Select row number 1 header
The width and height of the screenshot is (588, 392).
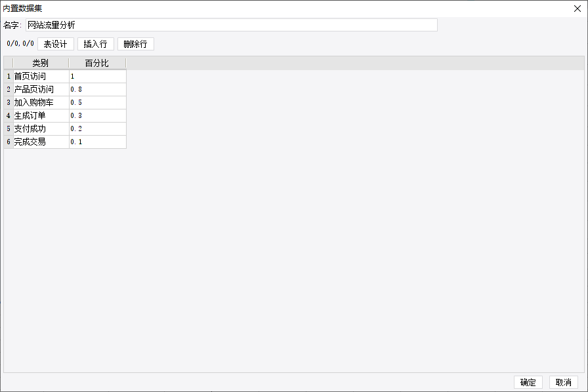[9, 77]
